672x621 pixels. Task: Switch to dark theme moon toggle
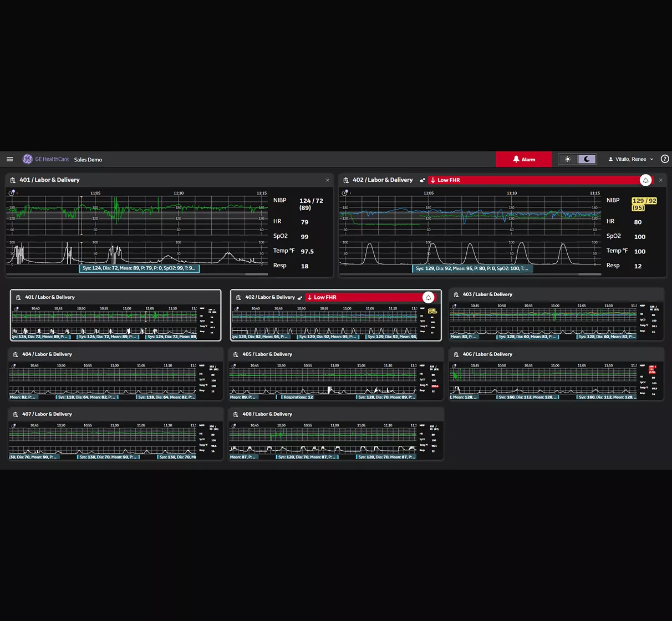click(x=587, y=159)
